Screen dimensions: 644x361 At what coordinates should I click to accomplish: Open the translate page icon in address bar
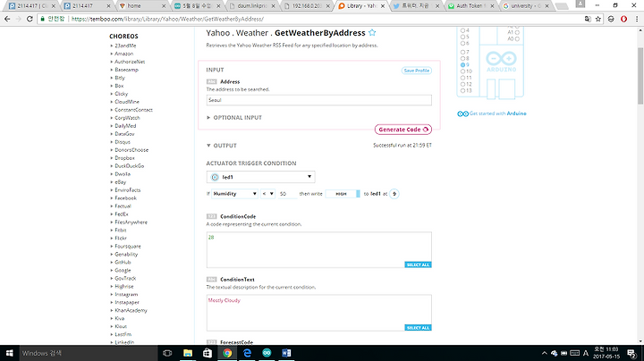click(x=588, y=19)
